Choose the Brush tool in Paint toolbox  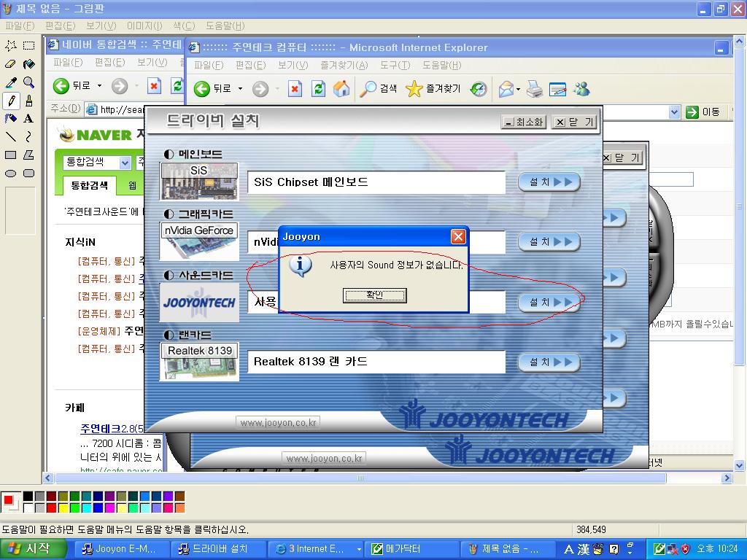[x=29, y=101]
